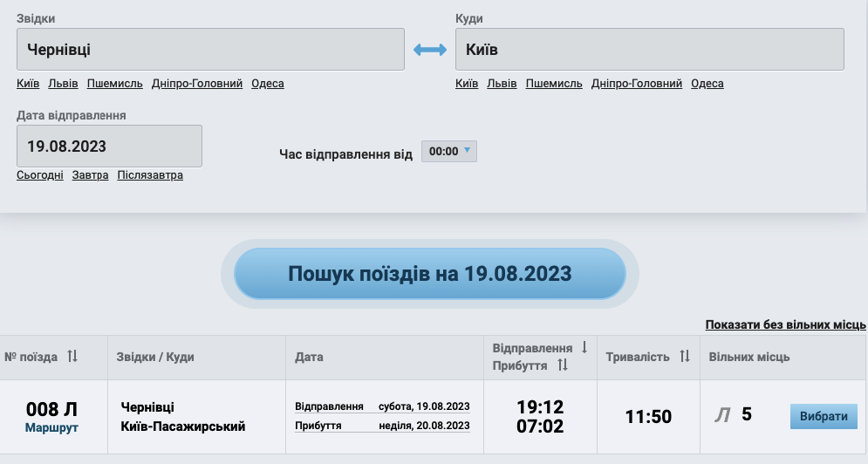This screenshot has height=464, width=868.
Task: Sort by train number arrows icon
Action: point(72,357)
